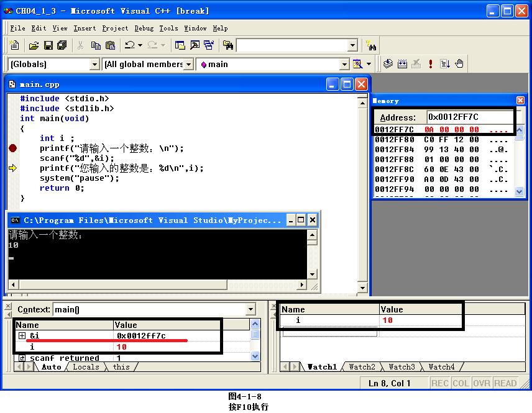The height and width of the screenshot is (413, 532).
Task: Click the code editor vertical scroll up arrow
Action: point(363,102)
